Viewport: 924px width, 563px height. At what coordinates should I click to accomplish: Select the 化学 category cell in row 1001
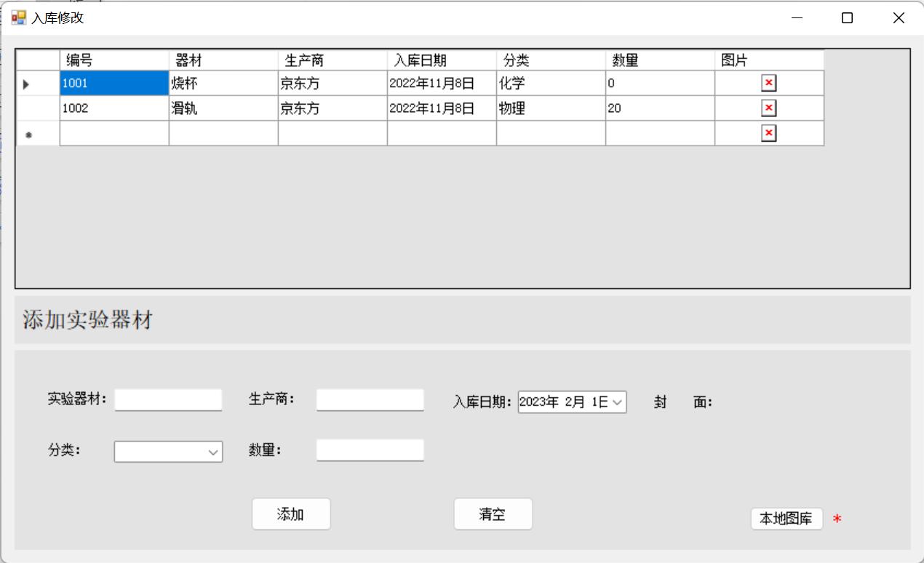551,84
